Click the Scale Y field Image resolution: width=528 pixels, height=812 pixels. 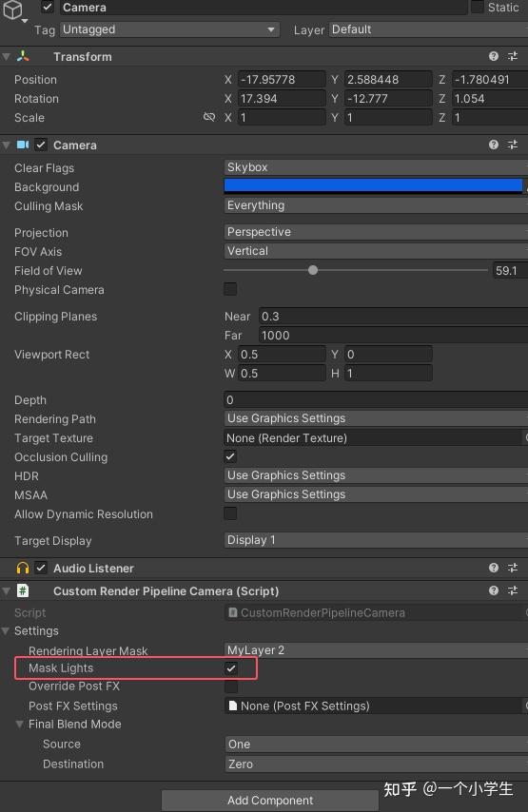pyautogui.click(x=388, y=118)
